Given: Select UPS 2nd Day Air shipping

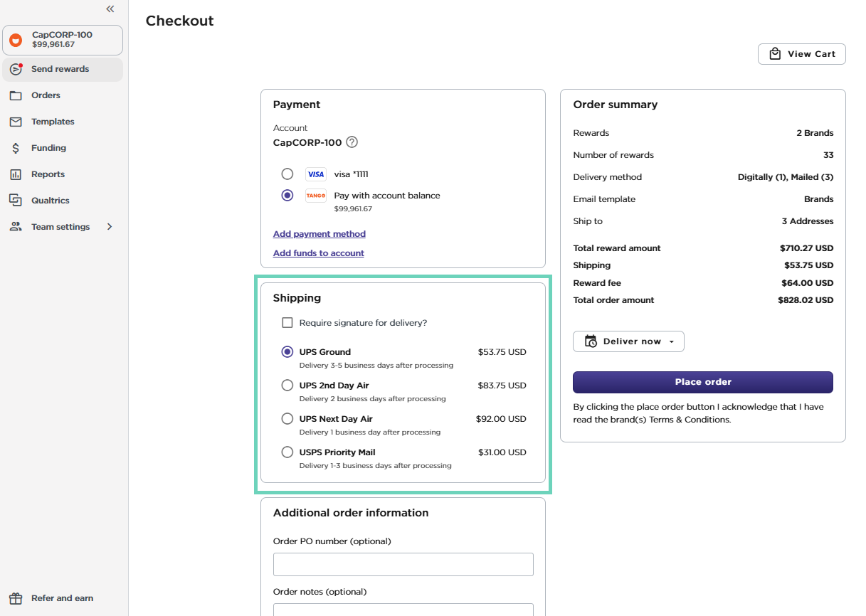Looking at the screenshot, I should (x=287, y=386).
